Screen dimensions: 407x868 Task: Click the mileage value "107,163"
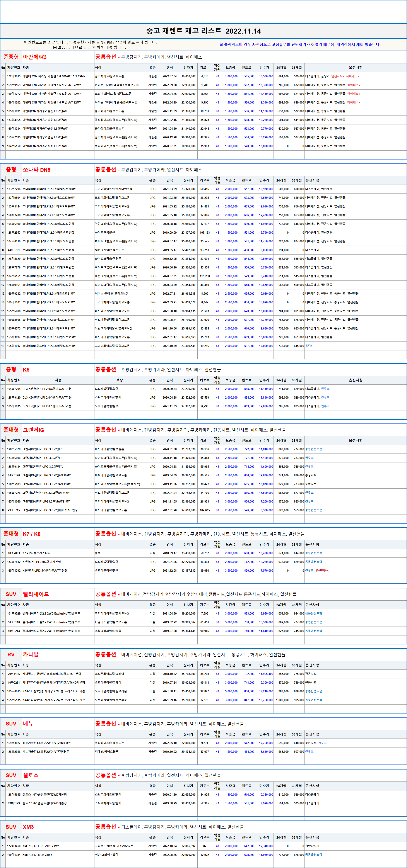(205, 233)
